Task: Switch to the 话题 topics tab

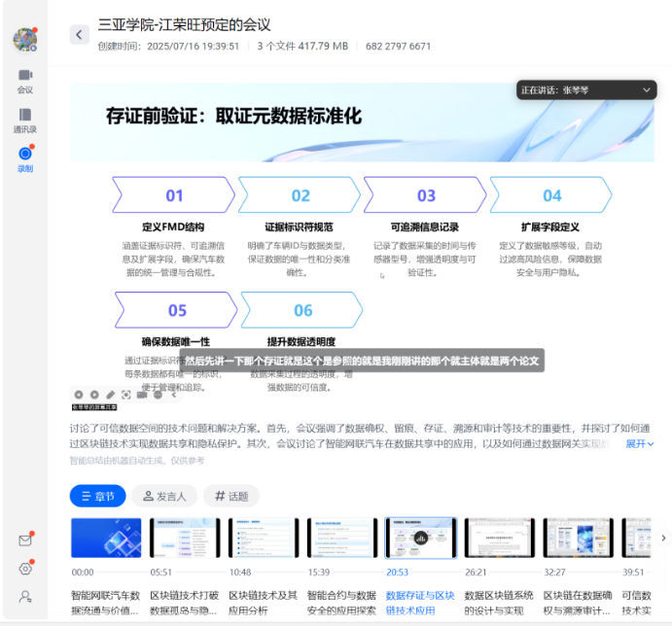Action: [x=231, y=496]
